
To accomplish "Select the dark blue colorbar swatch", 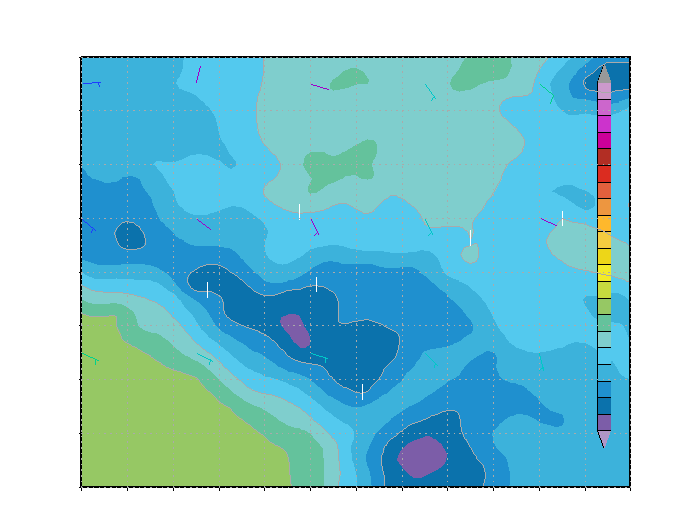I will pos(604,405).
